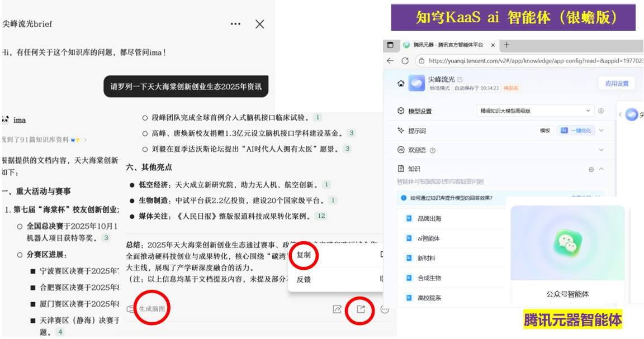This screenshot has height=339, width=644.
Task: Go back in the browser
Action: coord(390,61)
